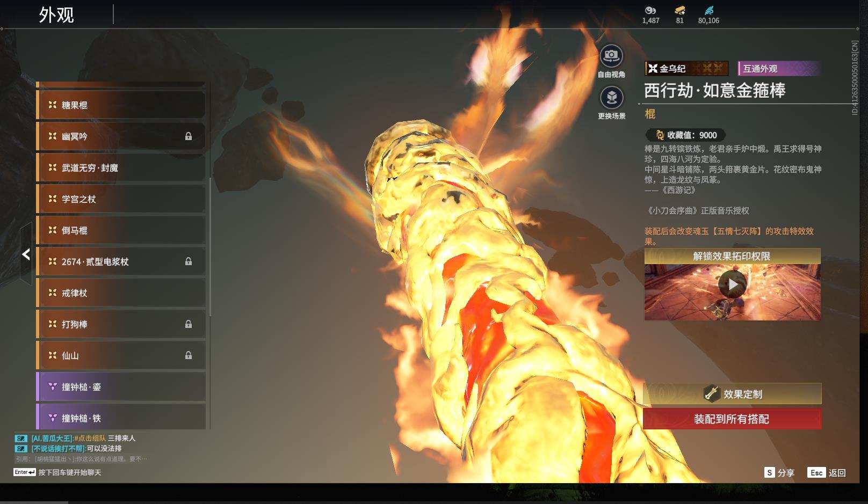Click the chat sender name [AI.苦瓜大王]

pos(52,439)
